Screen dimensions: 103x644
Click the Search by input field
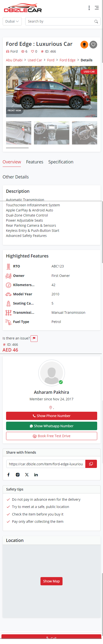[60, 22]
